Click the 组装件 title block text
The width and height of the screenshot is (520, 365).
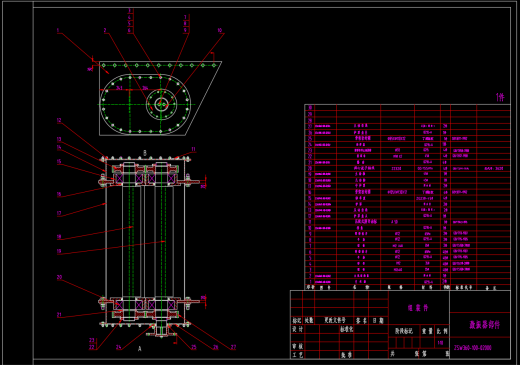coord(418,308)
